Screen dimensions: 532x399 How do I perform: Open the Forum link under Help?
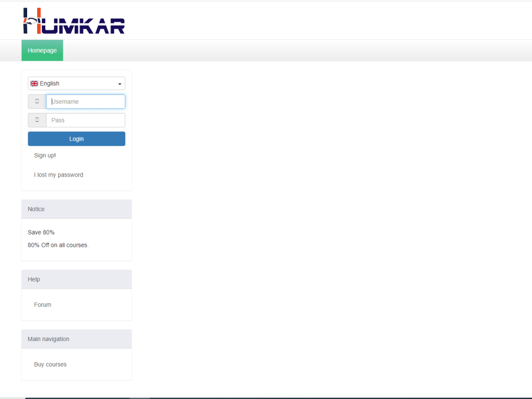coord(43,305)
